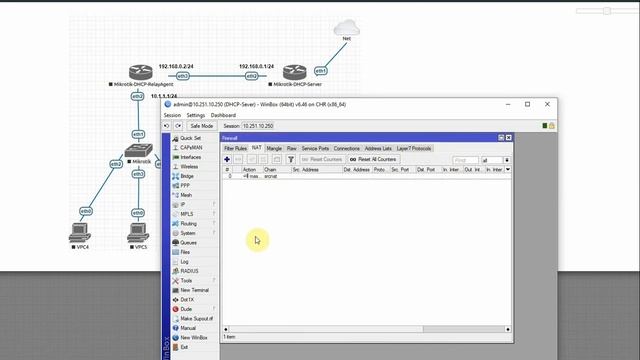Click the padlock icon in the WinBox toolbar

(551, 126)
